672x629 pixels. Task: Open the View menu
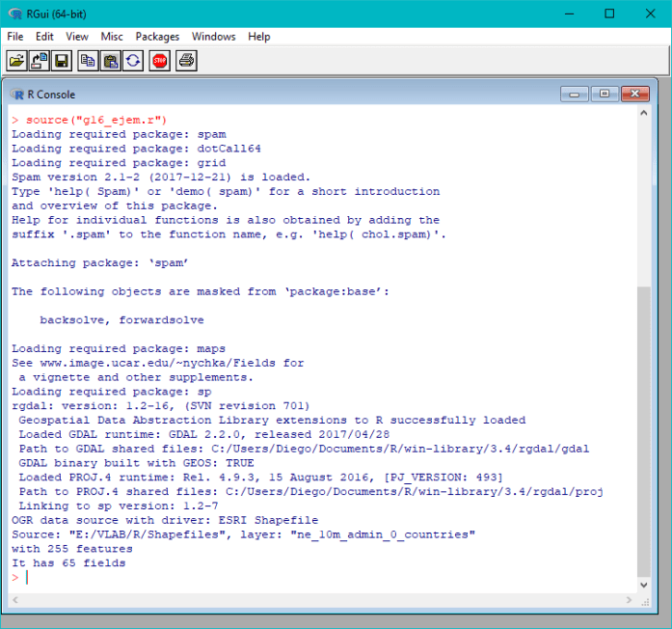77,37
